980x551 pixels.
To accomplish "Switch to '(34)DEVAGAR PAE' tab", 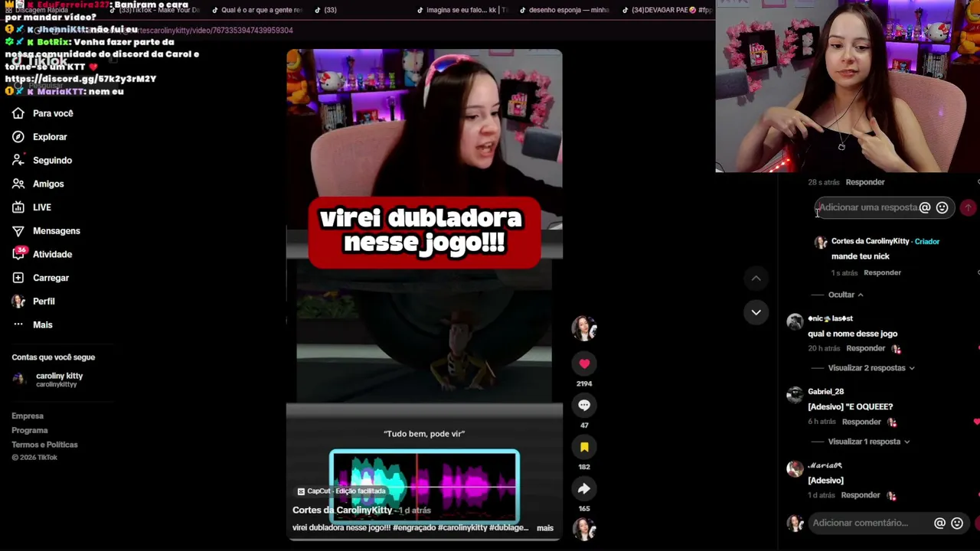I will pyautogui.click(x=666, y=10).
